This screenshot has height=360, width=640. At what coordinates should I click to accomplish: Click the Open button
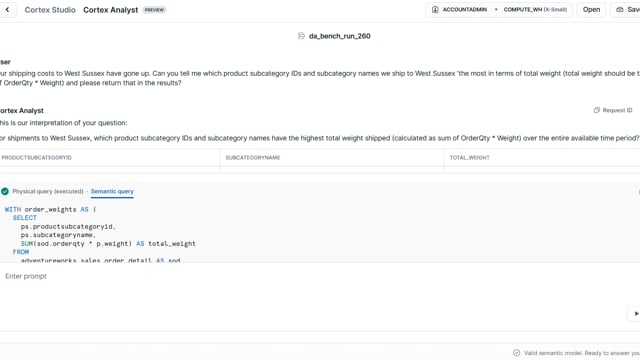pyautogui.click(x=591, y=9)
